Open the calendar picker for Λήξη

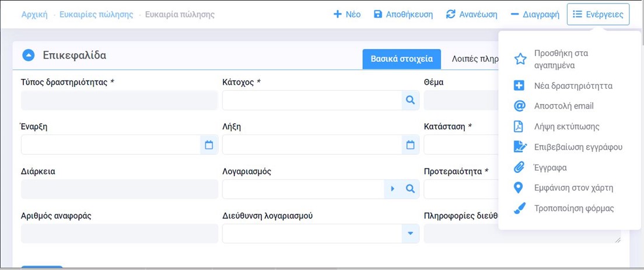(x=410, y=145)
